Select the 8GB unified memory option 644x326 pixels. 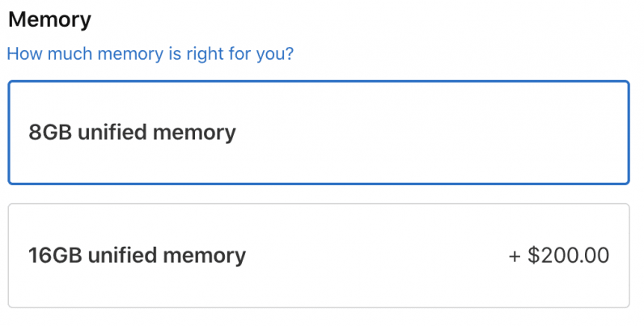coord(318,133)
